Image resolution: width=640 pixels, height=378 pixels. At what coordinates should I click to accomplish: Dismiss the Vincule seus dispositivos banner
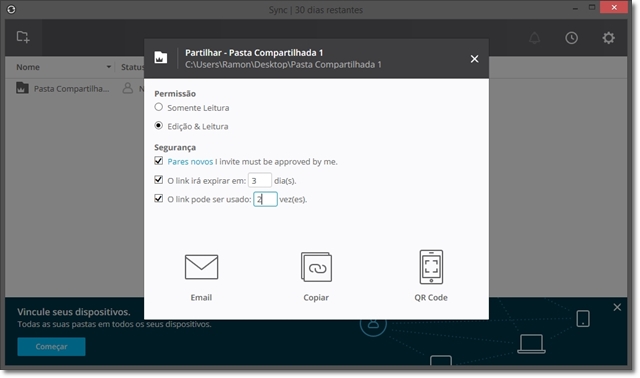click(617, 307)
